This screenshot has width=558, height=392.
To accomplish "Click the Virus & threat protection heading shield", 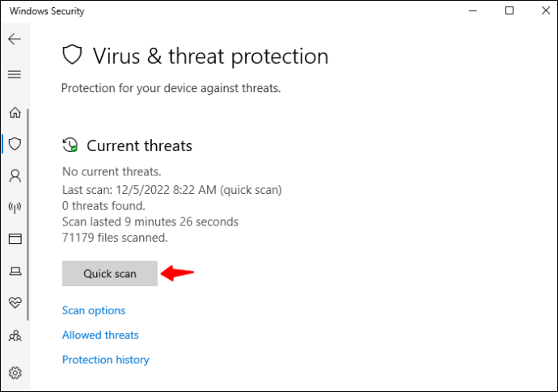I will click(72, 55).
